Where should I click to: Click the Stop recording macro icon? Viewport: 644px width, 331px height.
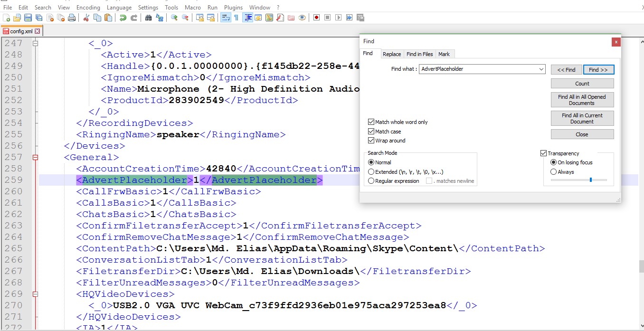pyautogui.click(x=327, y=18)
